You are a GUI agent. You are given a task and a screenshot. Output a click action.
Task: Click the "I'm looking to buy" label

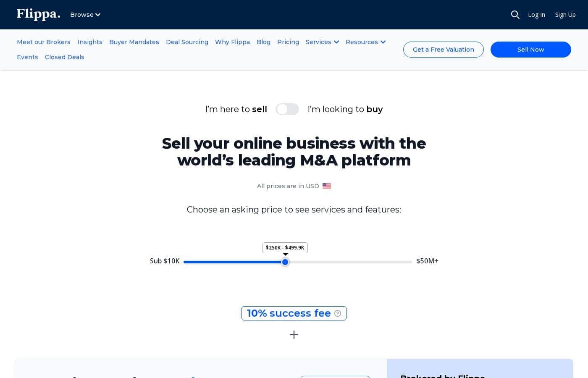345,109
